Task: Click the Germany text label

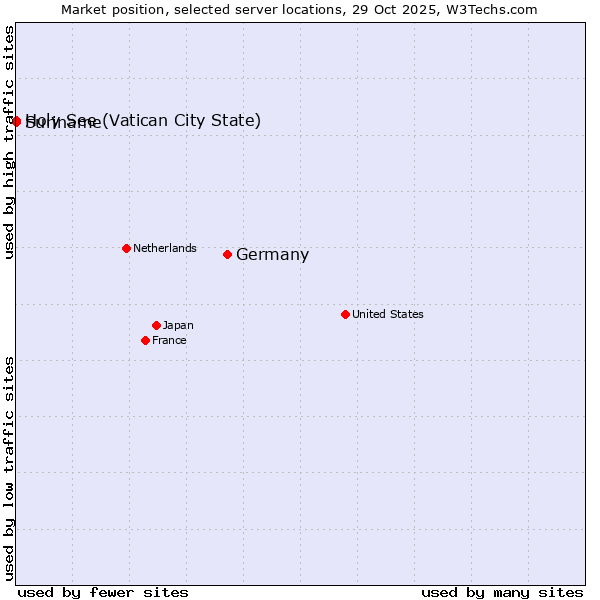Action: pyautogui.click(x=272, y=255)
